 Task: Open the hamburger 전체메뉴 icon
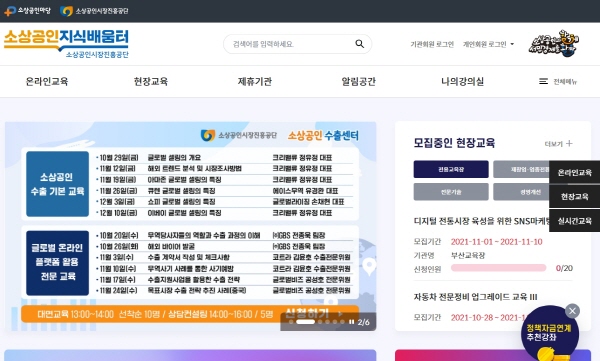coord(543,81)
